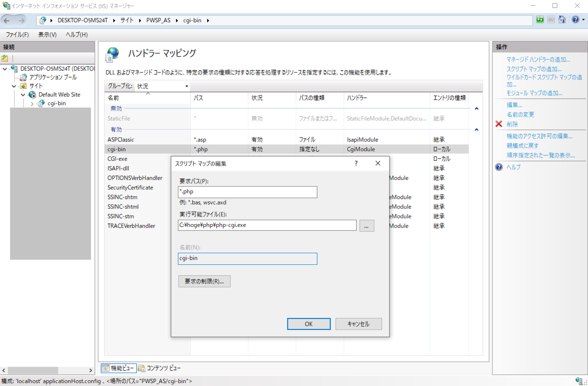
Task: Click the back navigation arrow
Action: click(x=7, y=20)
